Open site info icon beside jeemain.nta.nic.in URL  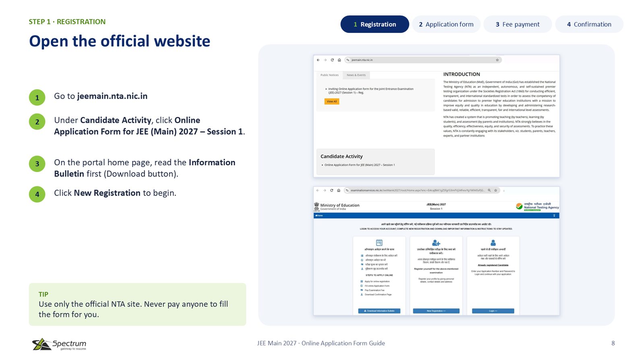pos(348,60)
